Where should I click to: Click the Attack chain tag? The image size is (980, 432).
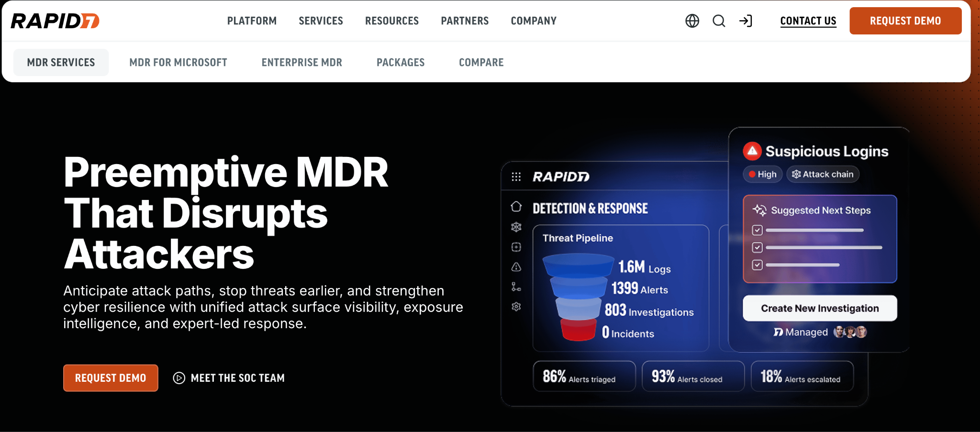[823, 174]
